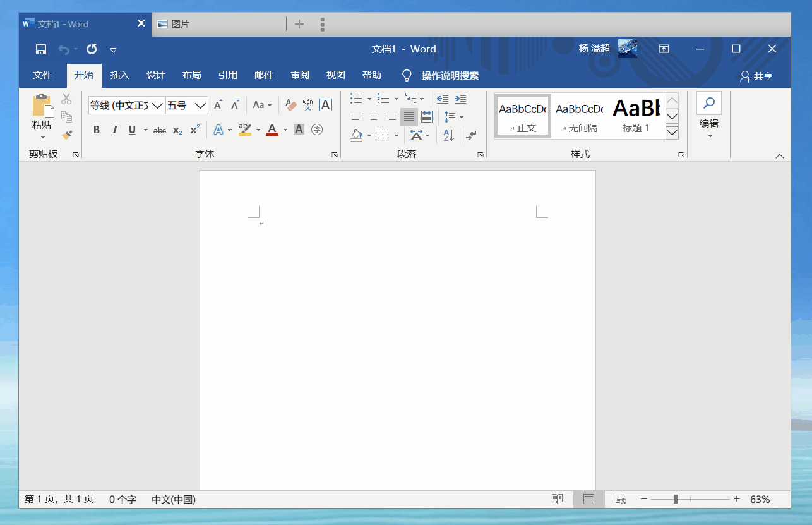The image size is (812, 525).
Task: Click the 共享 share button
Action: point(756,76)
